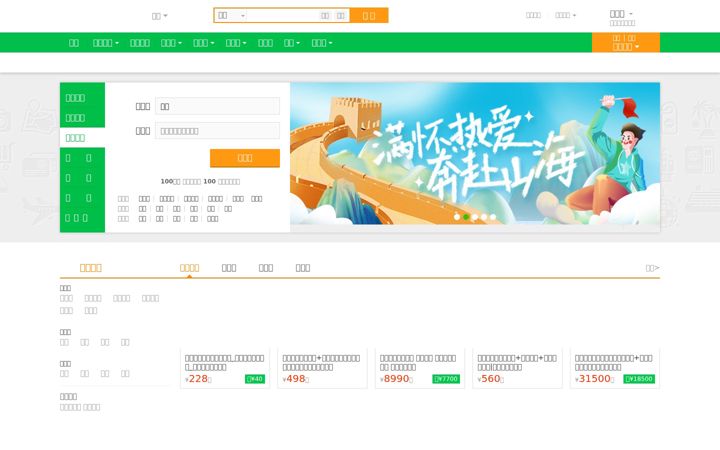Image resolution: width=720 pixels, height=450 pixels.
Task: Expand the phone number dropdown at the top right
Action: click(x=621, y=14)
